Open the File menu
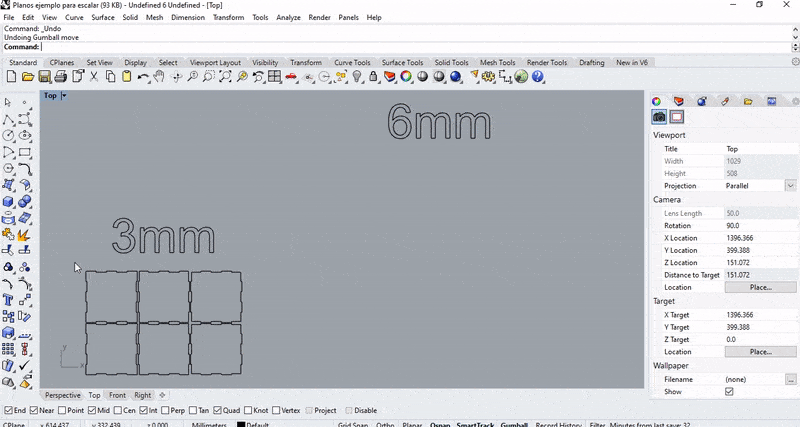The image size is (800, 427). pos(9,17)
